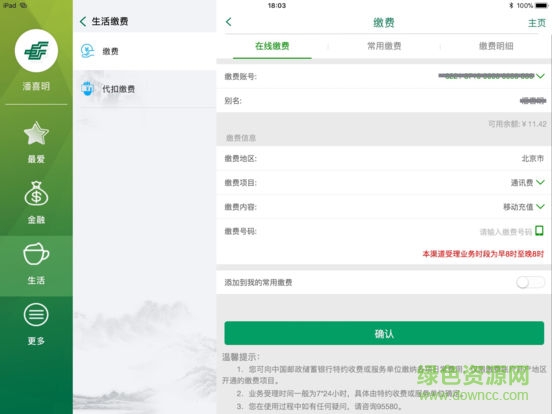
Task: Select the 代扣缴费 icon entry
Action: click(x=87, y=89)
